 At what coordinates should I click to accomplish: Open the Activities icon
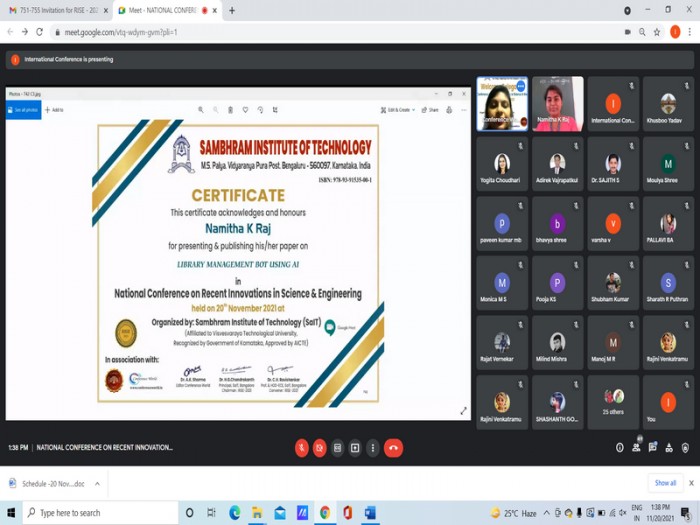pyautogui.click(x=669, y=448)
